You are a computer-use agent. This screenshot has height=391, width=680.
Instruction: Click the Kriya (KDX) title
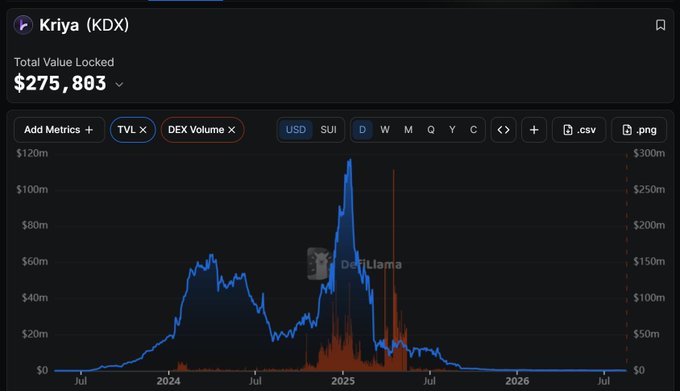84,25
